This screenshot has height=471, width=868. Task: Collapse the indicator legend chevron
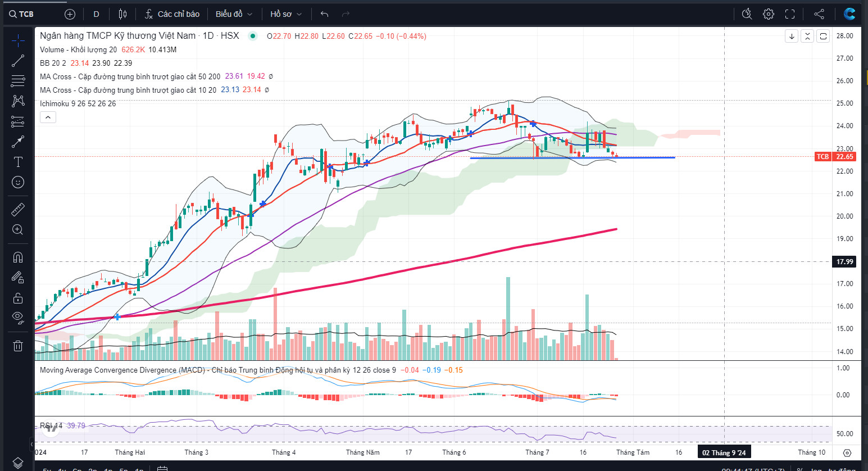[48, 117]
